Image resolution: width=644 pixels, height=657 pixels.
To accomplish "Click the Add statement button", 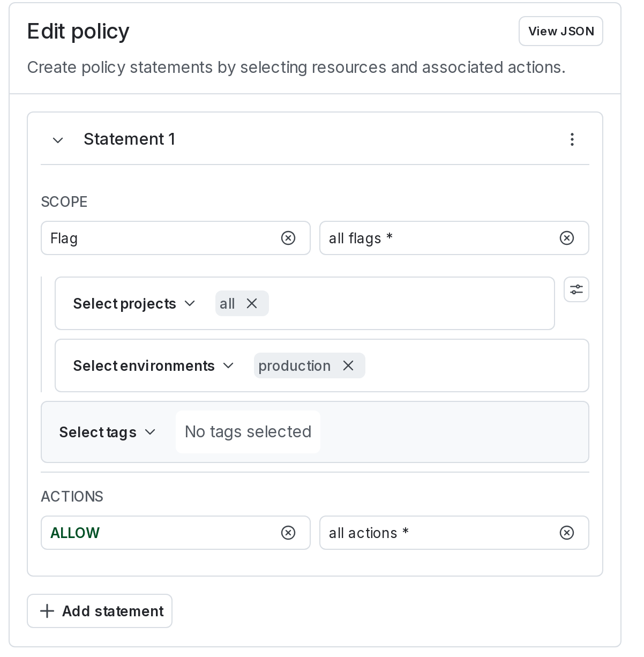I will tap(100, 611).
